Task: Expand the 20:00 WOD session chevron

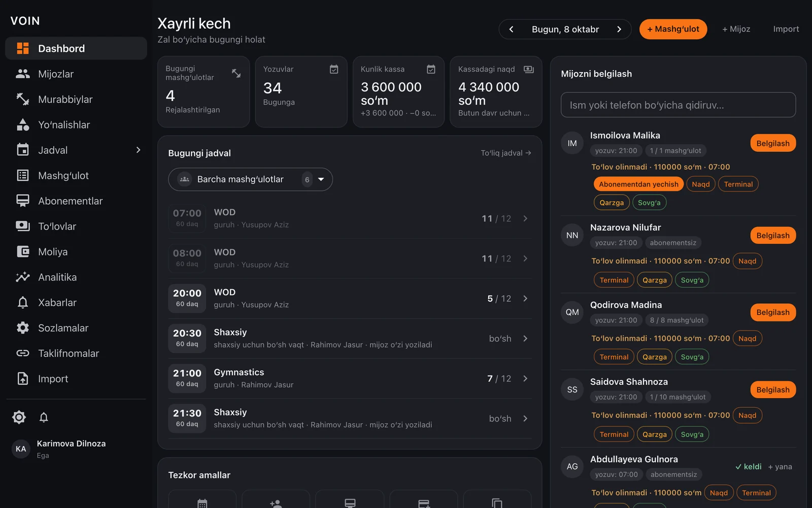Action: [525, 298]
